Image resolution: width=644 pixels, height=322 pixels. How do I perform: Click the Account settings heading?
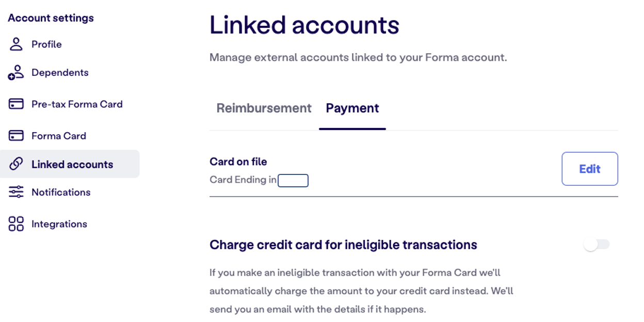pyautogui.click(x=51, y=18)
